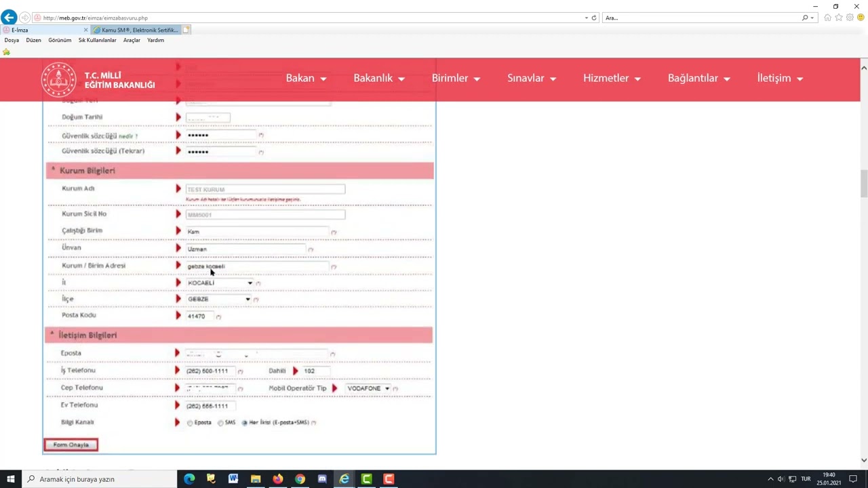Open the green Camtasia icon on the taskbar
The width and height of the screenshot is (868, 488).
[367, 479]
